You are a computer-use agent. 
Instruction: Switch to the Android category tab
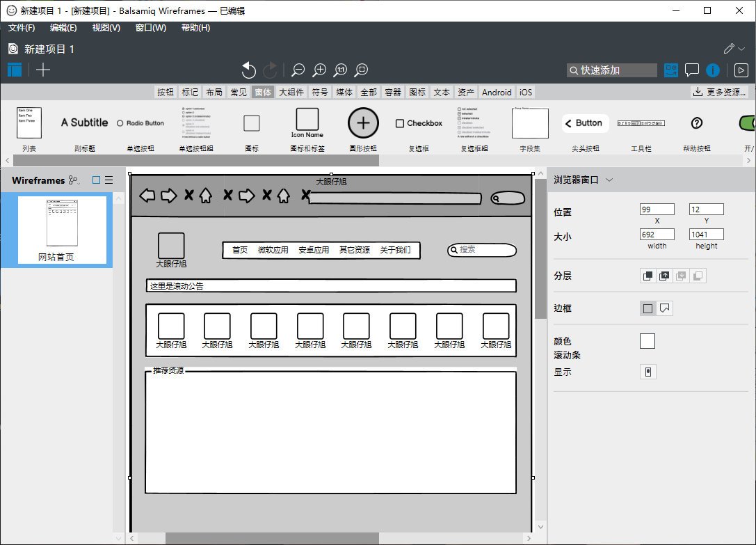[x=497, y=92]
